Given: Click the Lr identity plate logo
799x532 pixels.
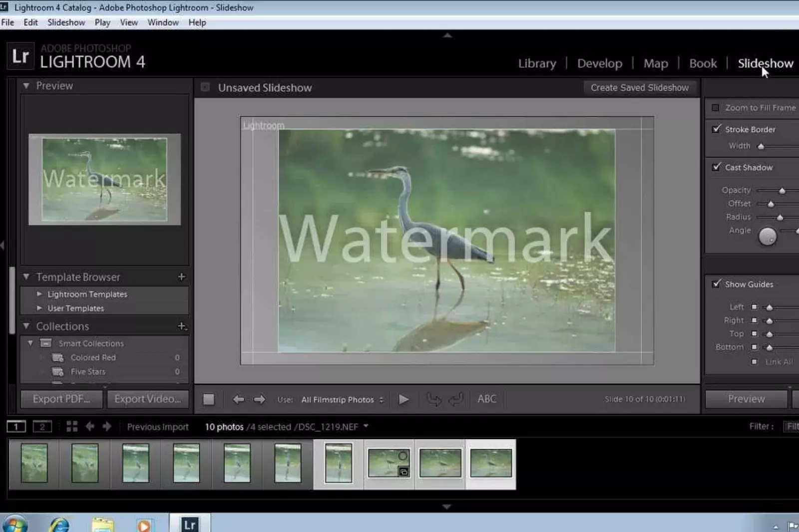Looking at the screenshot, I should [x=20, y=56].
